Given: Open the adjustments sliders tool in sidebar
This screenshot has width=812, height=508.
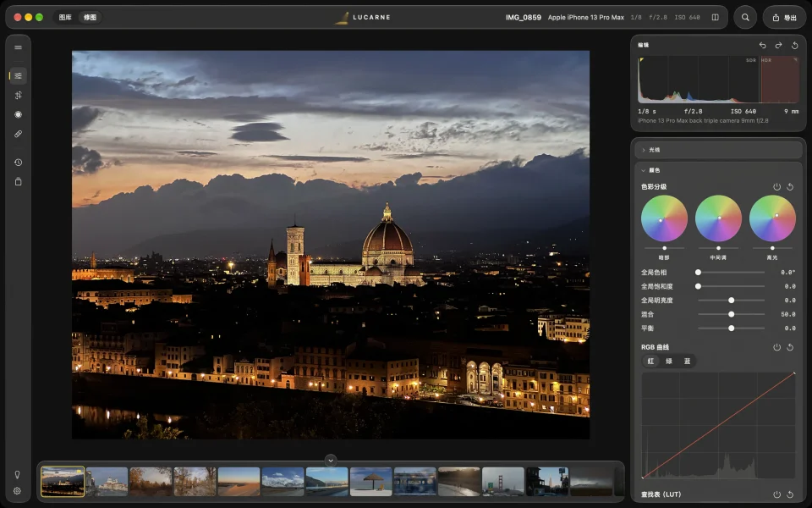Looking at the screenshot, I should 18,75.
